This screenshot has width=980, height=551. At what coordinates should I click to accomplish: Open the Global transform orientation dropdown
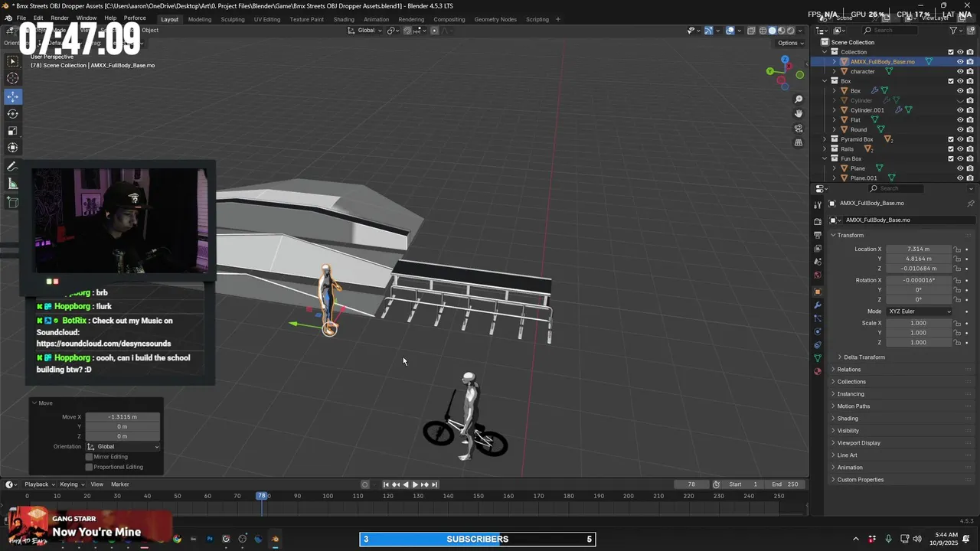tap(364, 31)
